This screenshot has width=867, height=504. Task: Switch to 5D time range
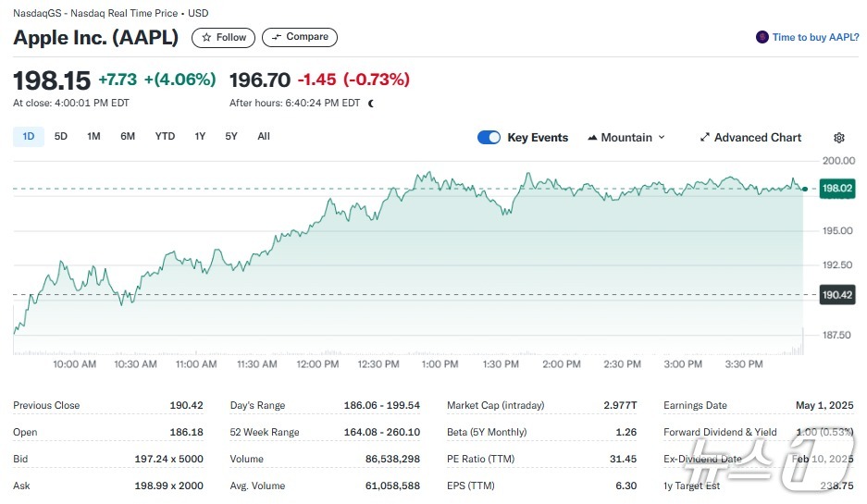61,137
